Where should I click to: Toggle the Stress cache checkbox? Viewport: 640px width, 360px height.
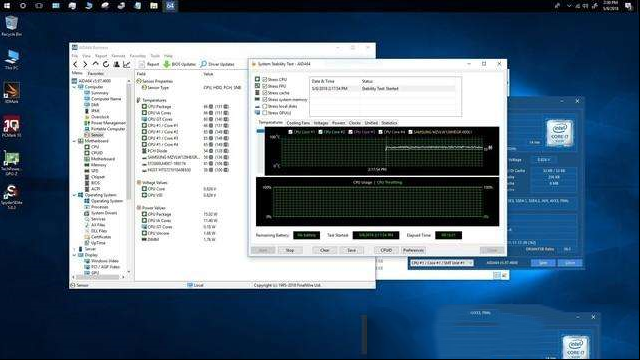(265, 93)
